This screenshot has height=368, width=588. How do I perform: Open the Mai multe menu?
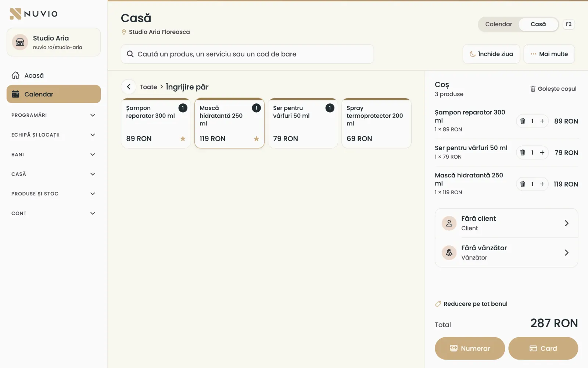coord(549,54)
